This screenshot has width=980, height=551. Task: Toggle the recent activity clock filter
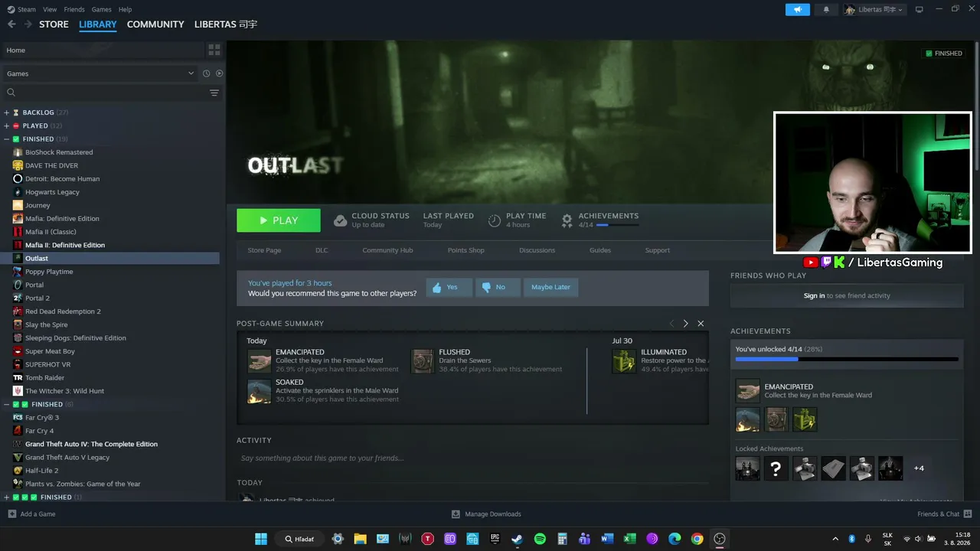tap(206, 73)
